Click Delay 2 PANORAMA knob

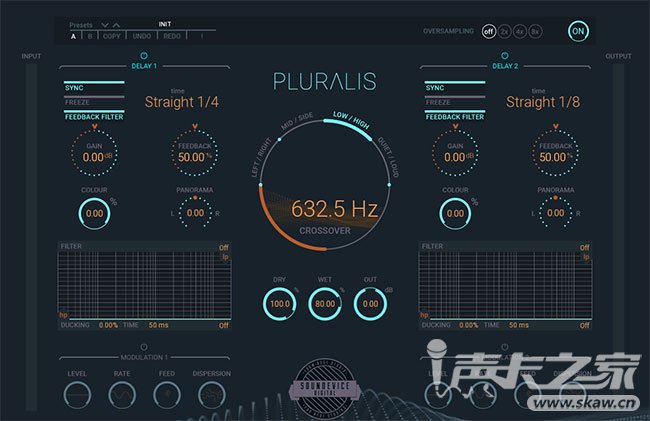[555, 213]
